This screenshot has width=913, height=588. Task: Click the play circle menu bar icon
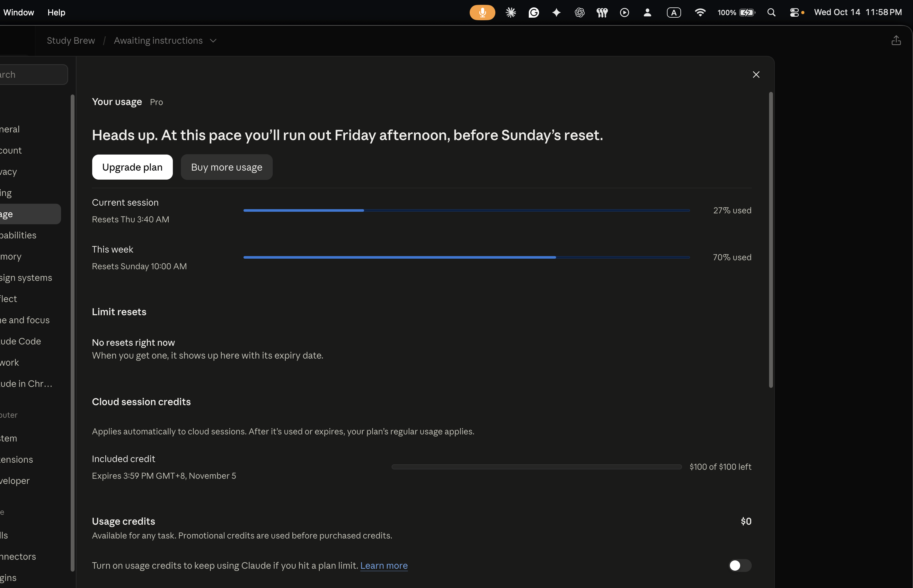pyautogui.click(x=625, y=13)
